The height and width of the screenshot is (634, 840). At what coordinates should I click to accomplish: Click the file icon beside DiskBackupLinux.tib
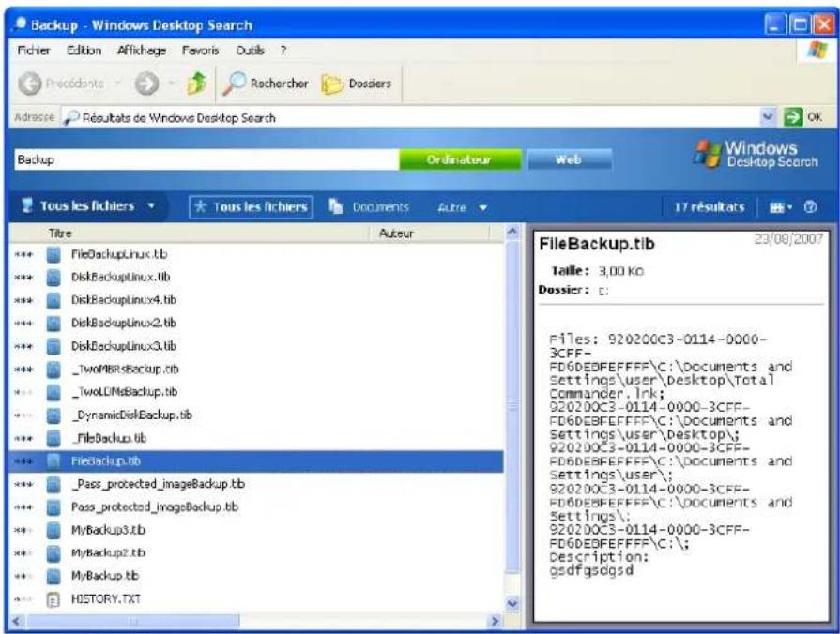coord(53,278)
